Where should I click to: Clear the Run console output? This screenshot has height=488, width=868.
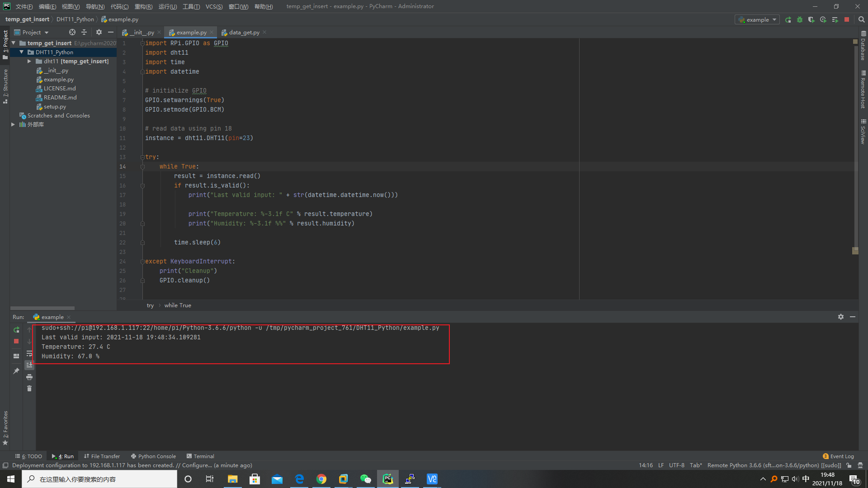(29, 388)
